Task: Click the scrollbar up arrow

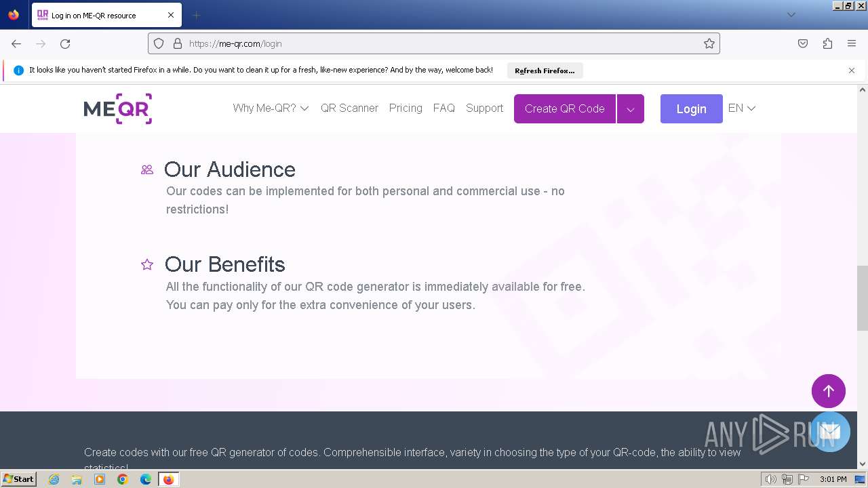Action: pos(863,89)
